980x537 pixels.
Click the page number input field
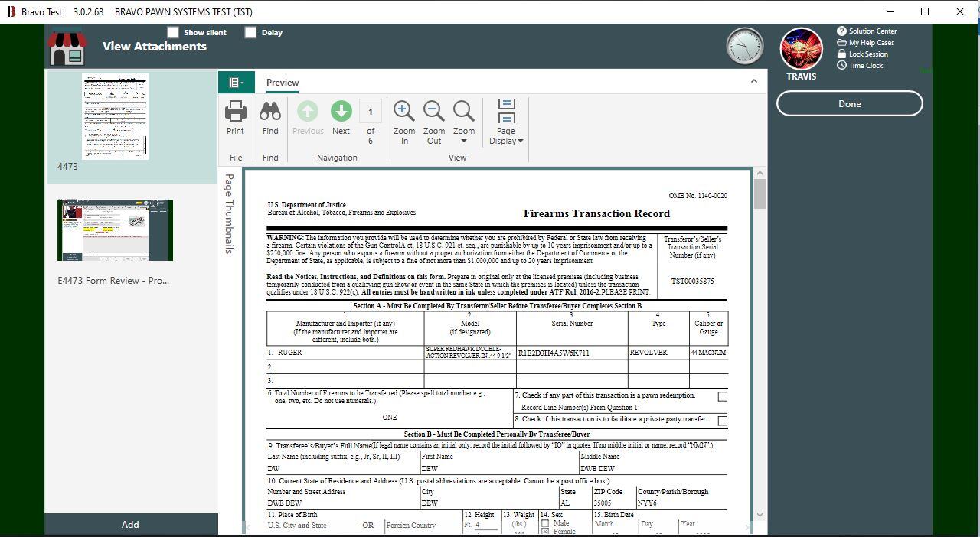click(371, 112)
